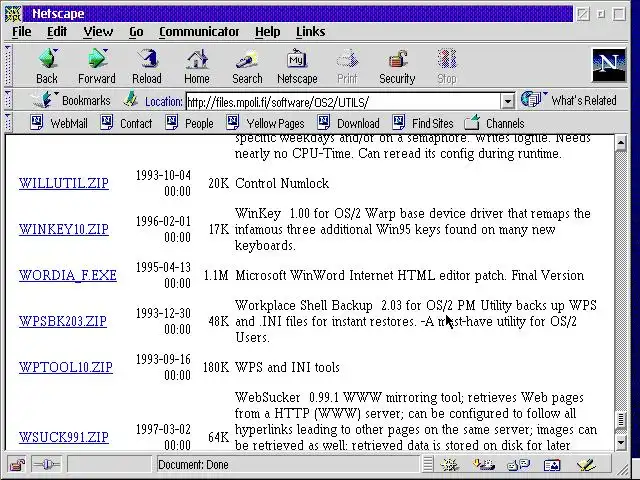640x480 pixels.
Task: Expand the Location URL dropdown
Action: (x=507, y=101)
